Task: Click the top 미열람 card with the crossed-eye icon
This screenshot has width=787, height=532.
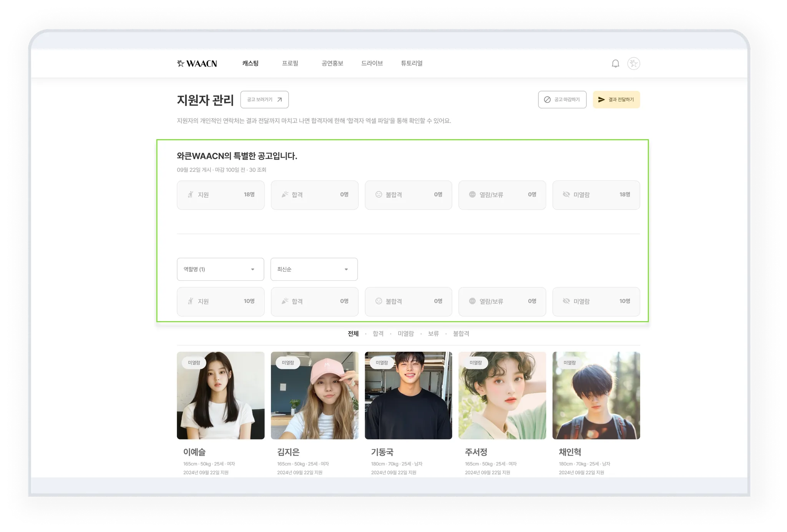Action: click(596, 195)
